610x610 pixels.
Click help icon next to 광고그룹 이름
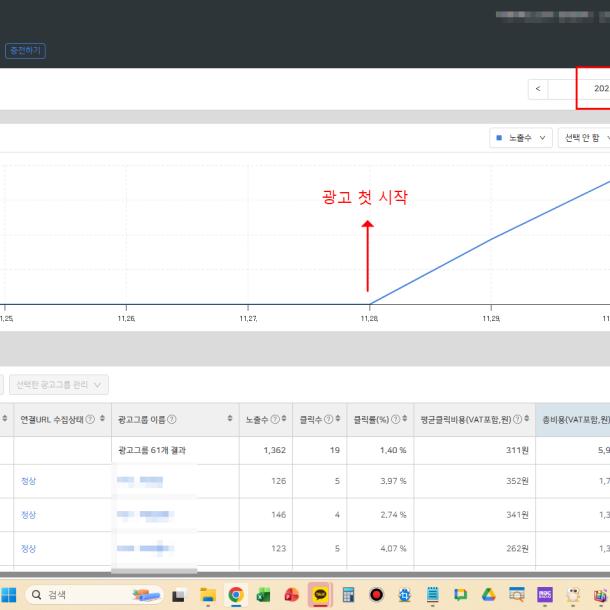coord(173,419)
